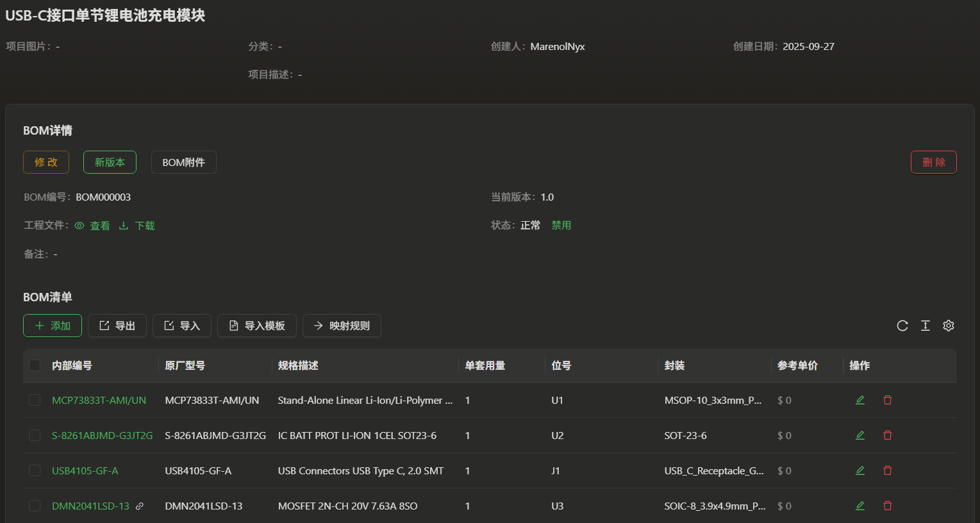The width and height of the screenshot is (980, 523).
Task: Tick the DMN2041LSD-13 row checkbox
Action: pos(35,506)
